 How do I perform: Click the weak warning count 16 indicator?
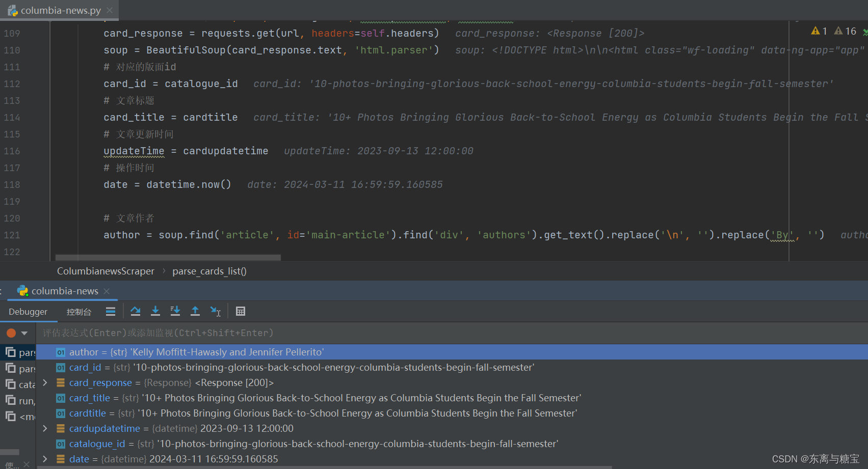coord(845,31)
